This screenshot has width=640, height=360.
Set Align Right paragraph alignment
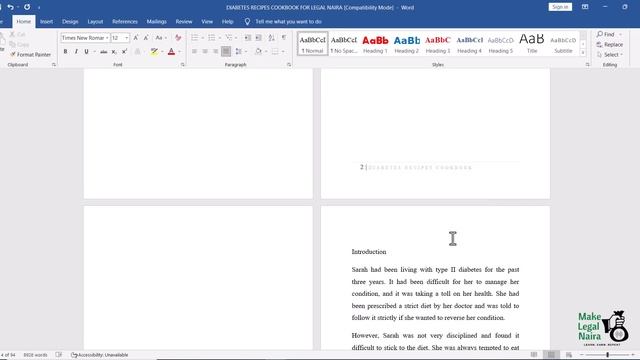coord(216,51)
